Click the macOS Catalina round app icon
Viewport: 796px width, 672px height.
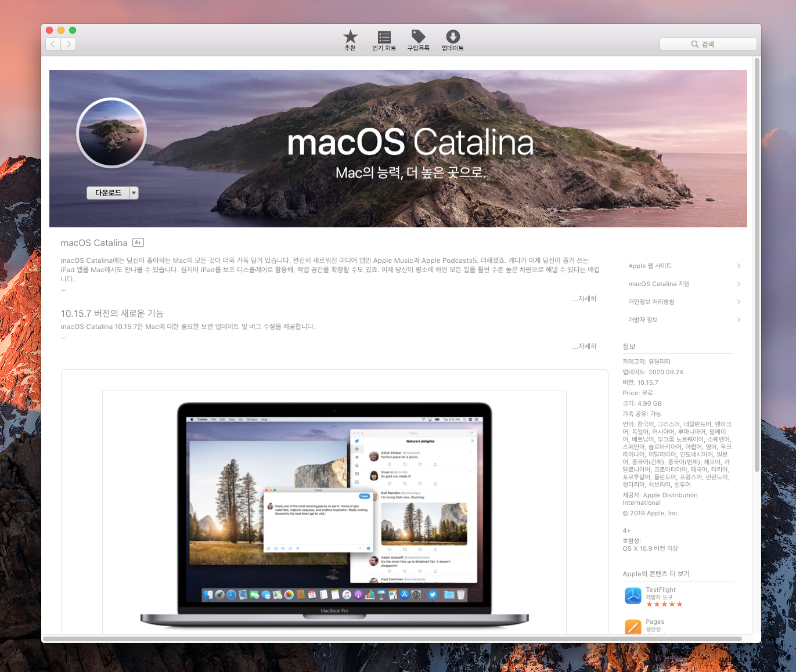pyautogui.click(x=111, y=133)
